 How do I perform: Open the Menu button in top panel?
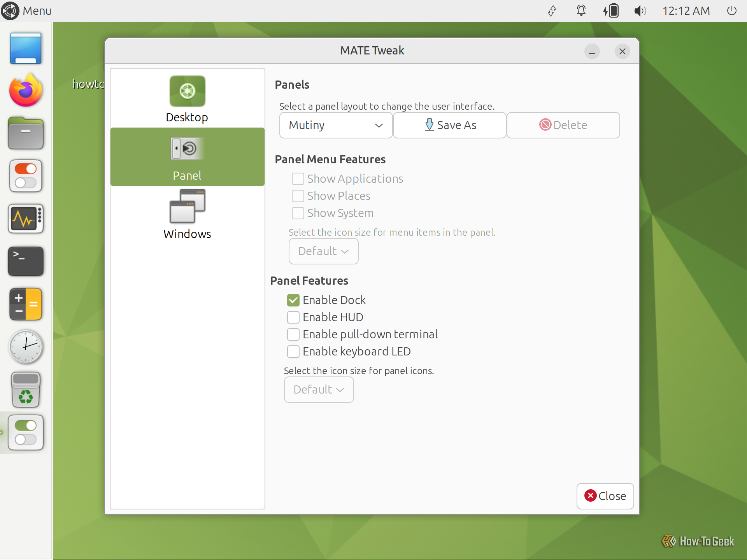pos(26,10)
